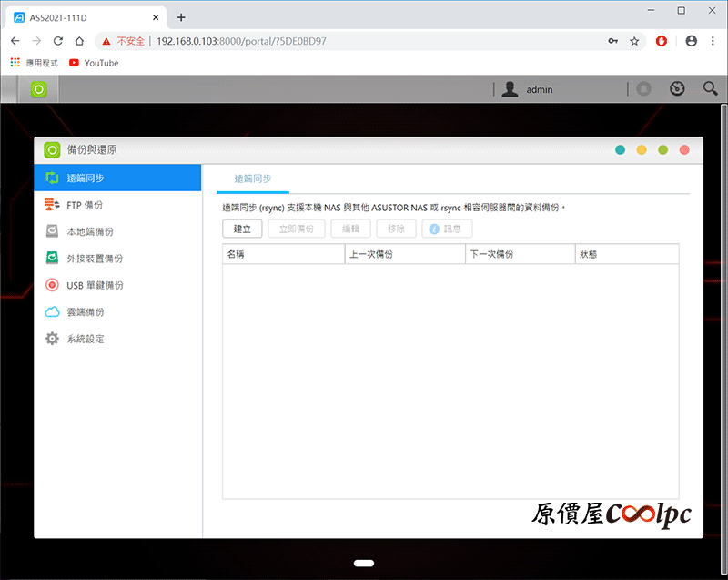Sort by the 上一次備份 column header
This screenshot has height=580, width=728.
(405, 254)
